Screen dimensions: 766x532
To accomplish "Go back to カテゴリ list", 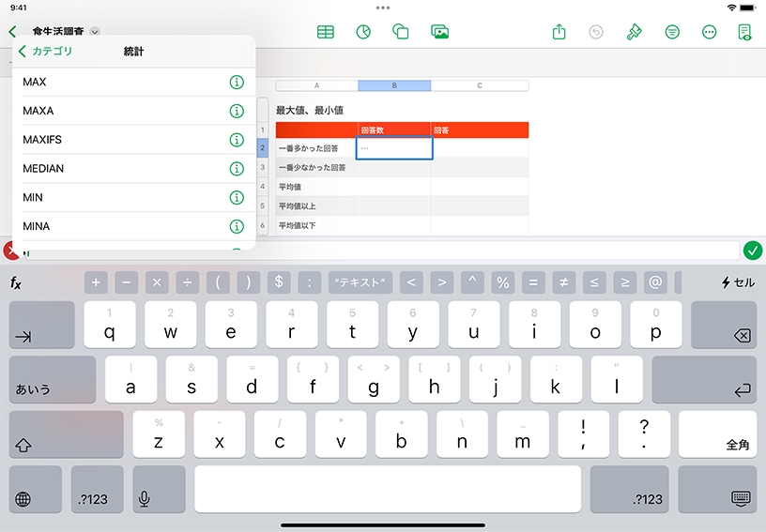I will pos(45,51).
